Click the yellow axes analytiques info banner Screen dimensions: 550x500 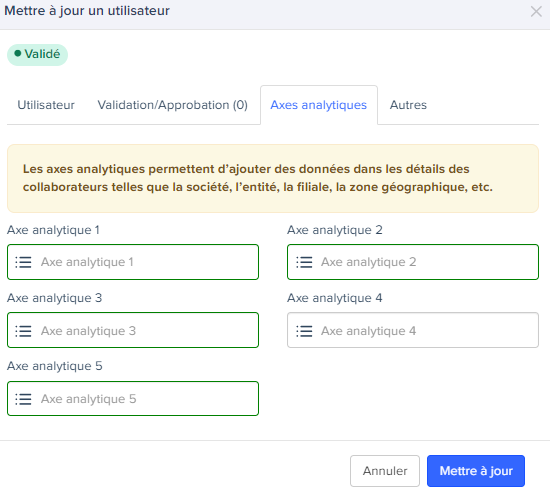click(x=273, y=178)
